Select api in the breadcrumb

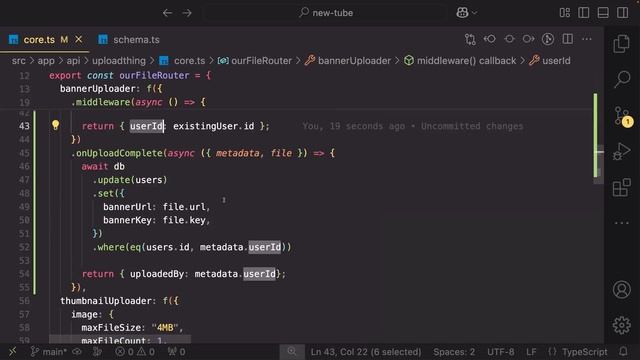[x=73, y=61]
